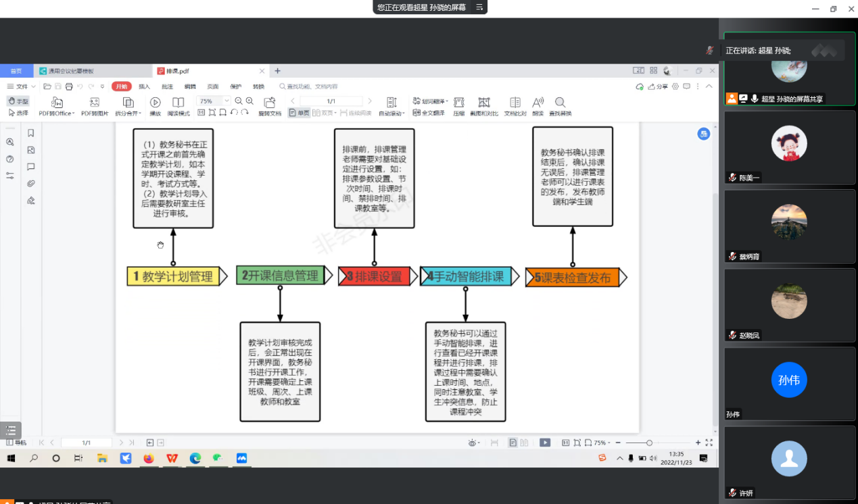Click the search icon on left strip
Viewport: 858px width, 504px height.
tap(10, 142)
